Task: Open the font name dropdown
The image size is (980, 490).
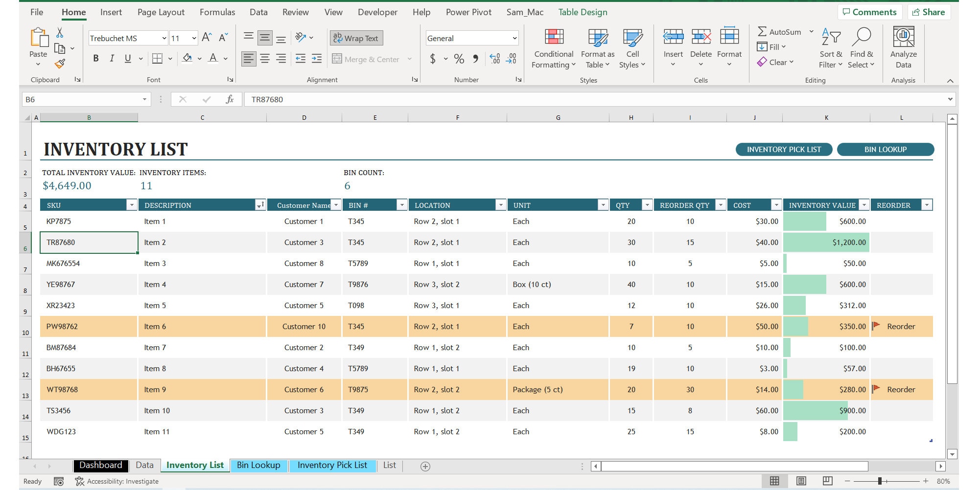Action: pyautogui.click(x=164, y=38)
